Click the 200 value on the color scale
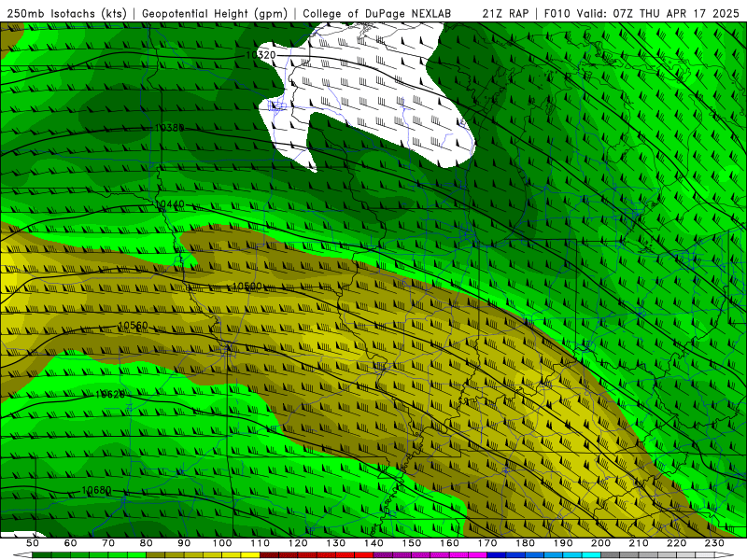The height and width of the screenshot is (560, 747). [601, 543]
